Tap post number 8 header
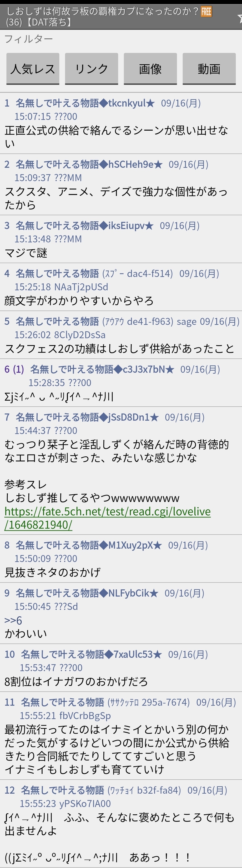The width and height of the screenshot is (242, 868). (x=7, y=545)
